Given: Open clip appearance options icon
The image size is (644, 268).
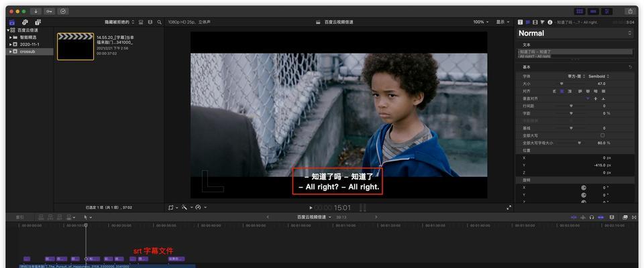Looking at the screenshot, I should pyautogui.click(x=150, y=22).
